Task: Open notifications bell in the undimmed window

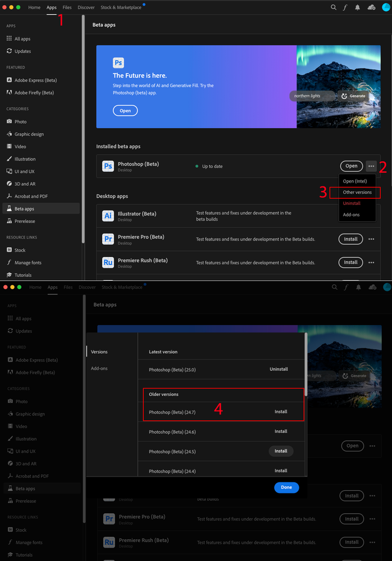Action: pyautogui.click(x=357, y=7)
